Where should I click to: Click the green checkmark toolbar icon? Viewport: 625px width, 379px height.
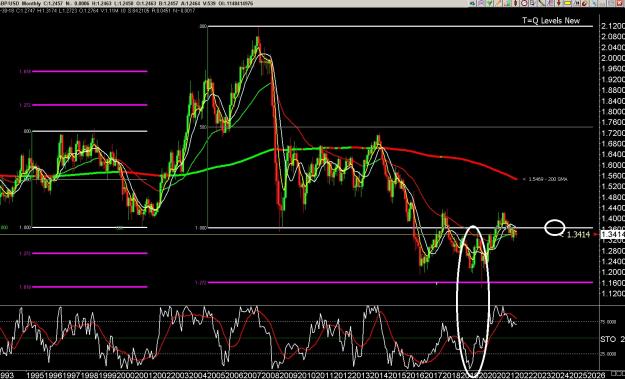tap(490, 4)
